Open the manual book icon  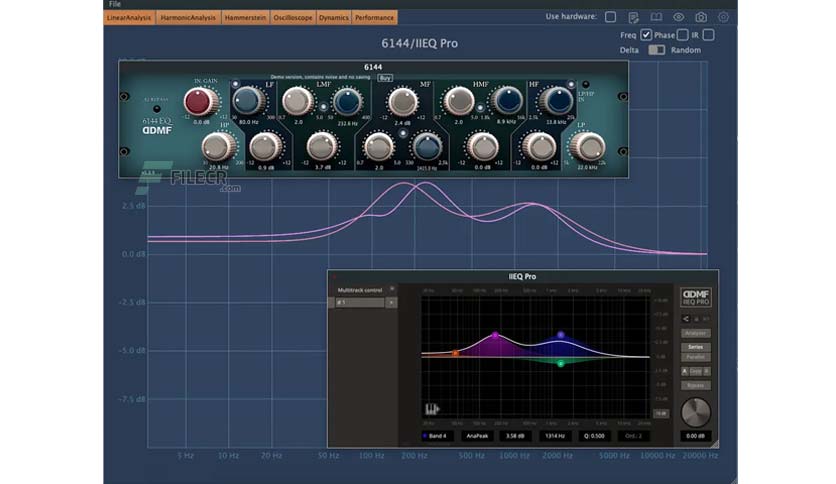(x=656, y=17)
